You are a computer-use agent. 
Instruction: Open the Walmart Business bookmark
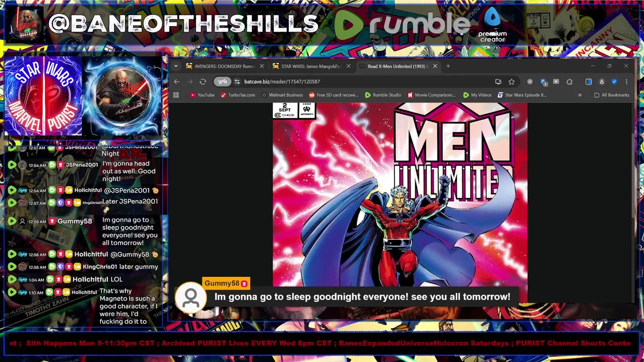(282, 95)
